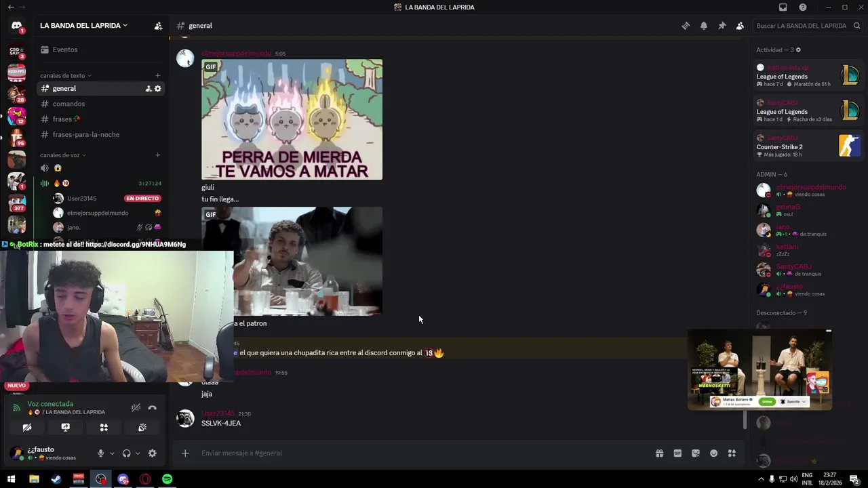Open Actividad settings gear icon

click(798, 50)
